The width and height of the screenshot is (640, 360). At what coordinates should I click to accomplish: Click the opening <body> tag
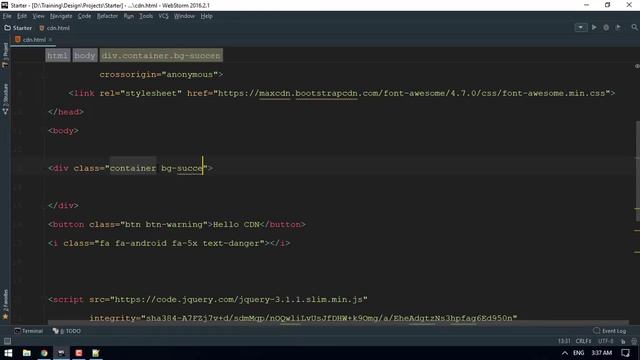pos(63,131)
